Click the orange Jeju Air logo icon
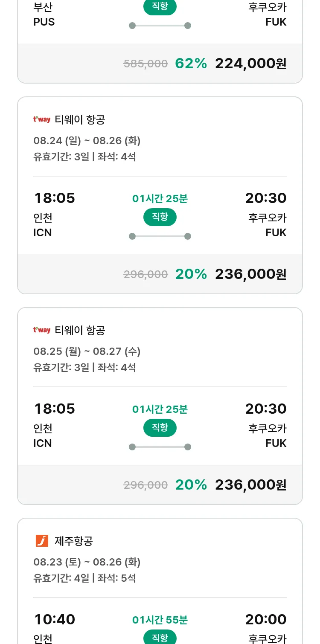320x644 pixels. pos(42,541)
